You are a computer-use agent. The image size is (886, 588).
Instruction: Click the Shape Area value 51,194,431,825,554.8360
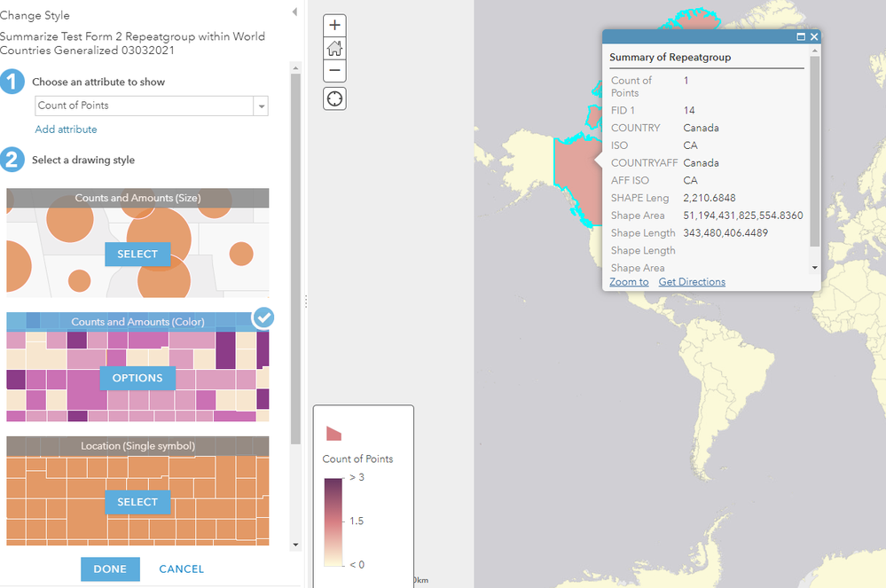tap(743, 216)
